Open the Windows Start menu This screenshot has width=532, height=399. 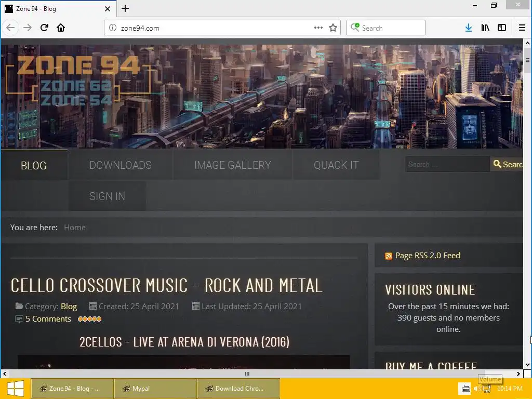(15, 389)
